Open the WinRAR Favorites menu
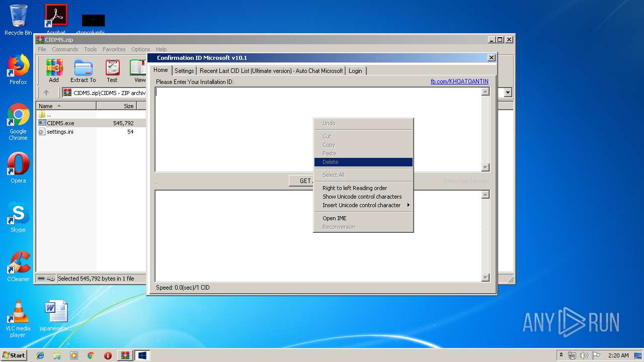Screen dimensions: 644x362 [114, 49]
